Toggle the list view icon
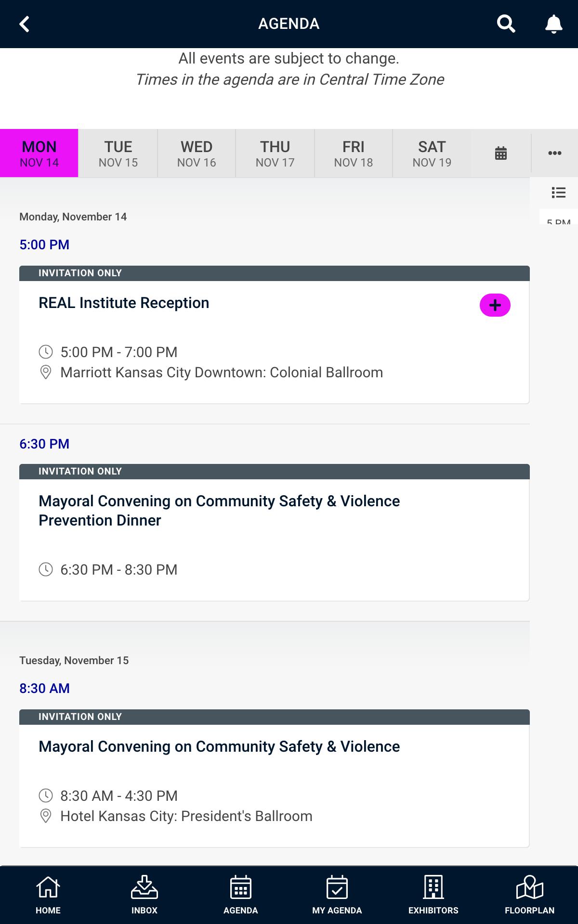 (559, 193)
